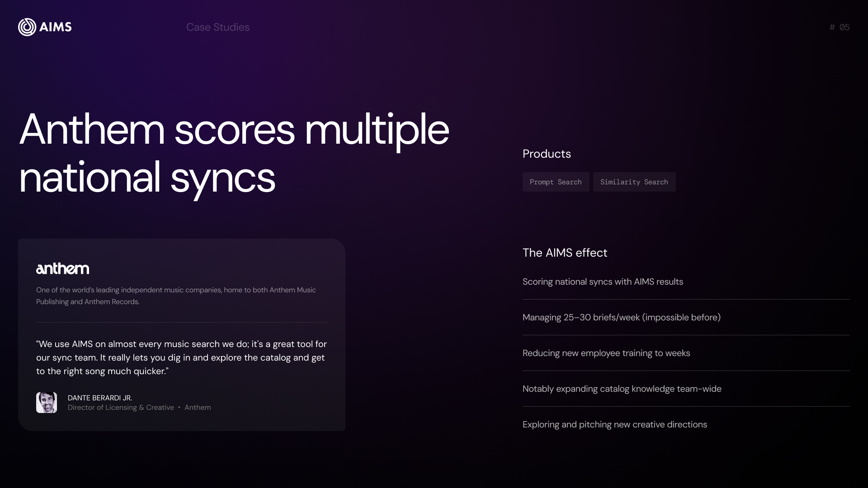Screen dimensions: 868x488
Task: Select the Prompt Search product tag
Action: (556, 182)
